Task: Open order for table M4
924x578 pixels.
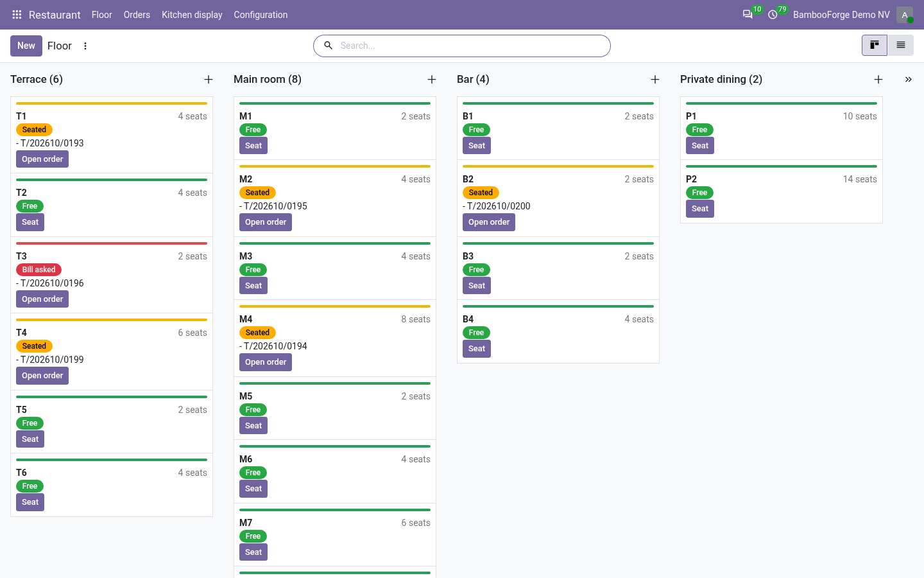Action: 266,362
